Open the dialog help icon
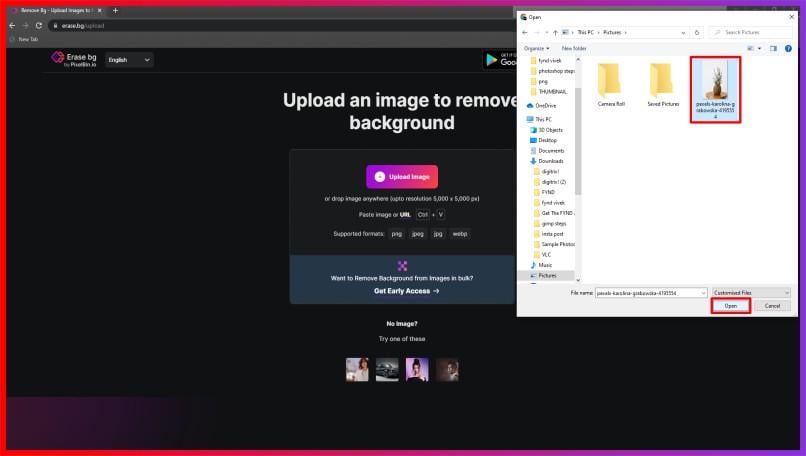 click(x=788, y=48)
